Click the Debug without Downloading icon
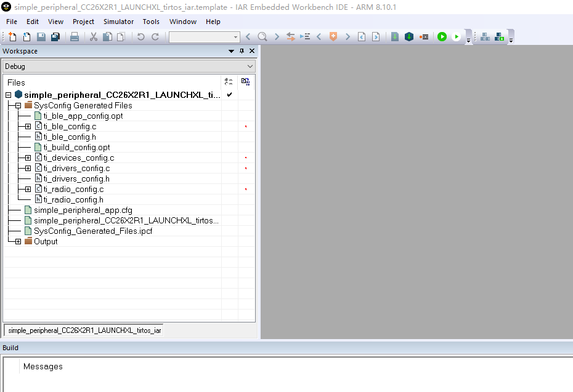This screenshot has height=392, width=573. [x=457, y=36]
